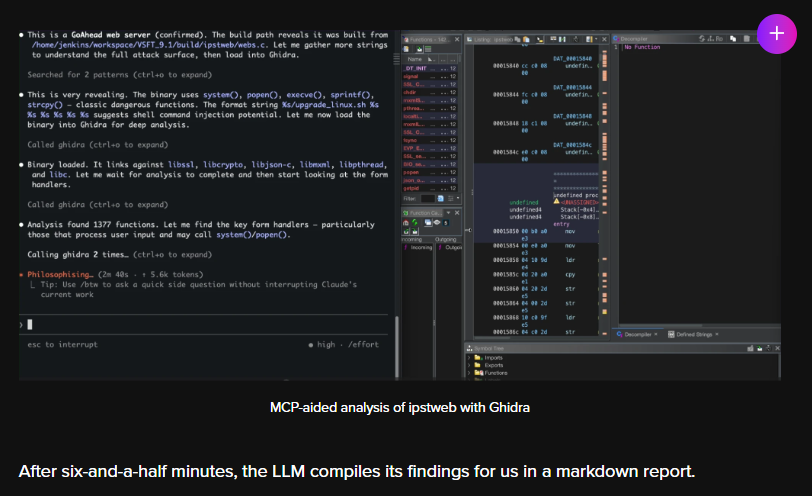Expand the Functions folder in Symbol Tree
812x496 pixels.
469,373
